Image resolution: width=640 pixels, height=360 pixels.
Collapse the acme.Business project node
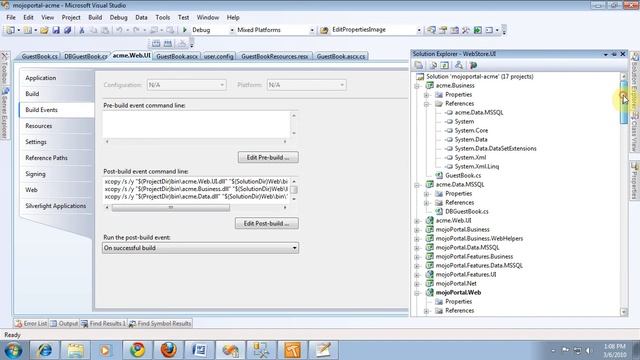(417, 86)
